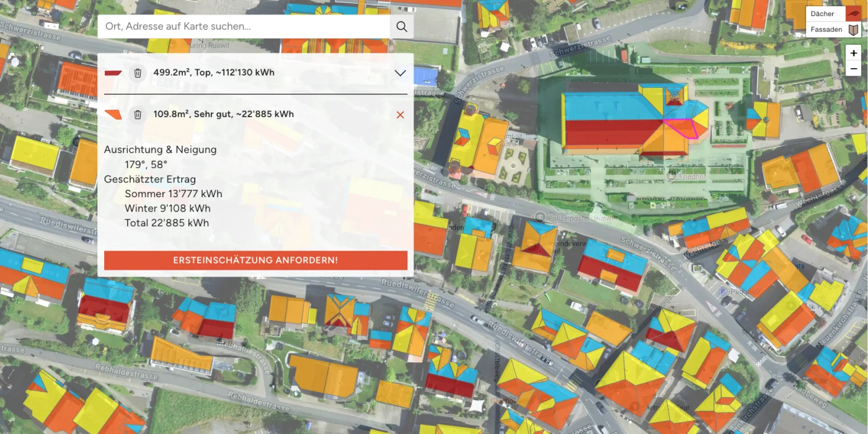The width and height of the screenshot is (868, 434).
Task: Delete the 109.8m² roof entry via trash icon
Action: [138, 115]
